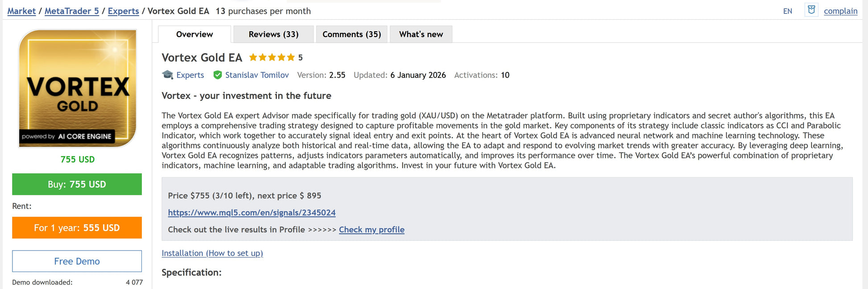Open the mql5 signals 2345024 link
Image resolution: width=868 pixels, height=289 pixels.
point(252,213)
